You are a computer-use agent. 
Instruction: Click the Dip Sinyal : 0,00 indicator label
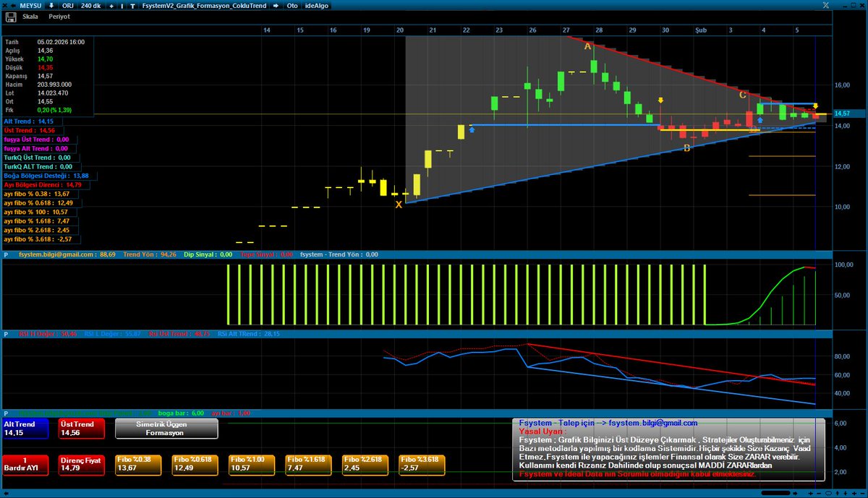click(208, 254)
